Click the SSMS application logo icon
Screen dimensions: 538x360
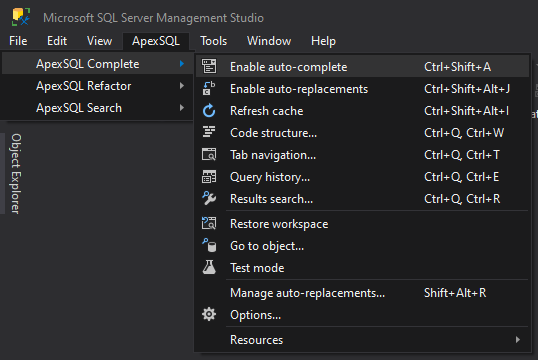coord(21,17)
